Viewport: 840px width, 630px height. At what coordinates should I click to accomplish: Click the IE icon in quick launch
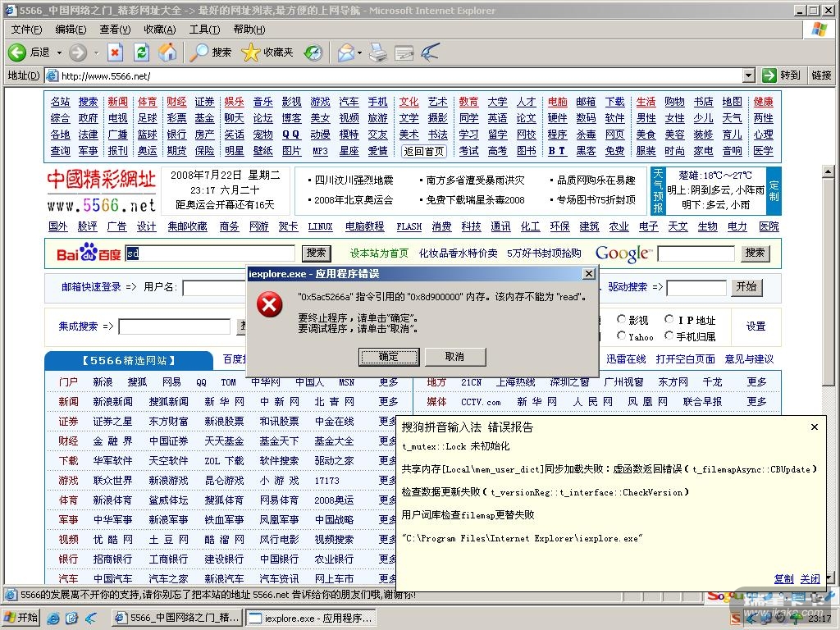click(53, 619)
